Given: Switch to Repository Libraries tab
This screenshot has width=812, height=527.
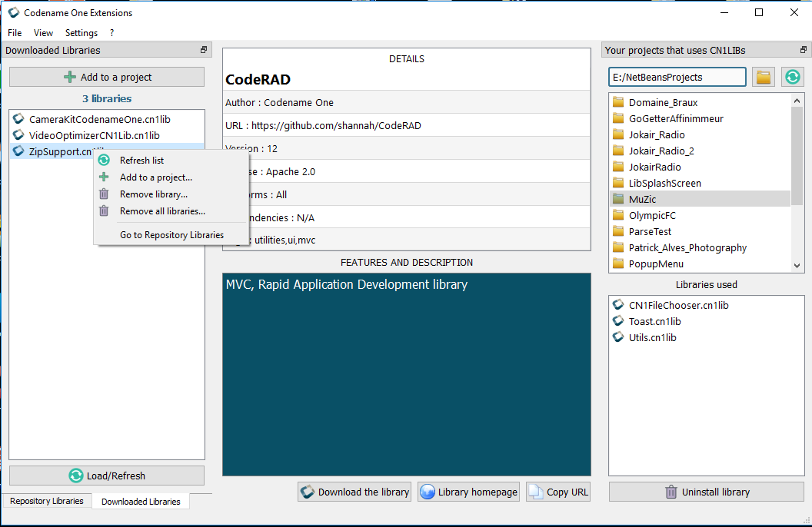Looking at the screenshot, I should 47,501.
